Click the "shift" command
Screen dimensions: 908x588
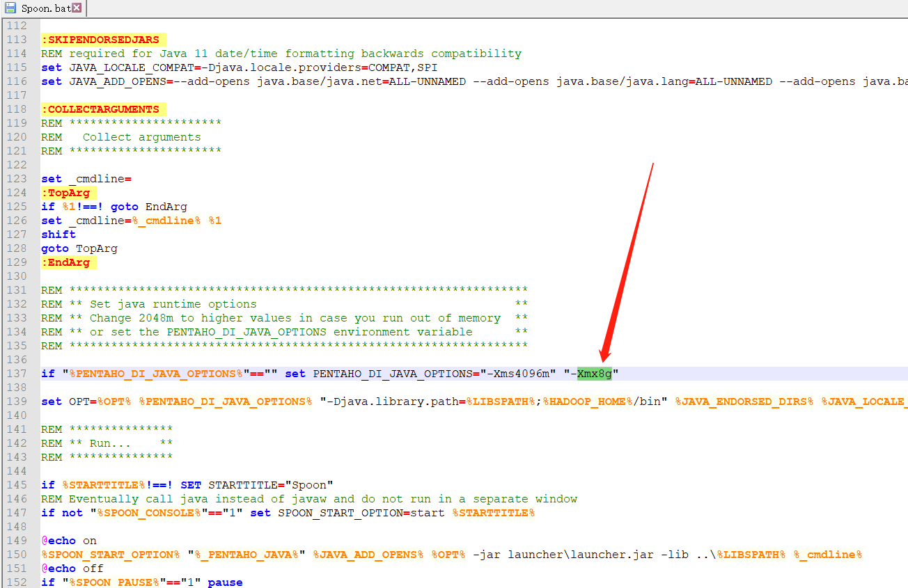tap(58, 235)
